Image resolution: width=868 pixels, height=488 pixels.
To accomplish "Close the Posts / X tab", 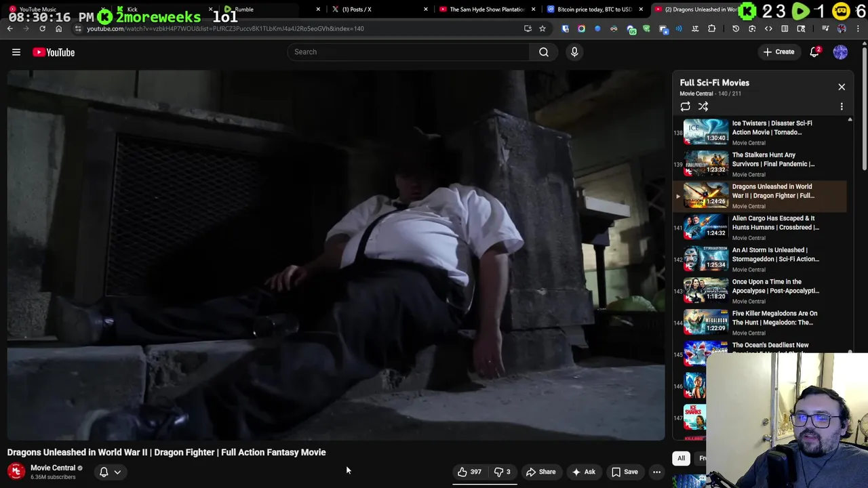I will [426, 9].
